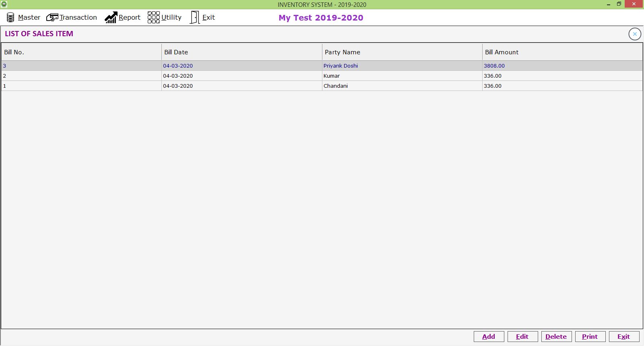Sort by the Bill Amount column header
The image size is (644, 346).
(x=562, y=52)
